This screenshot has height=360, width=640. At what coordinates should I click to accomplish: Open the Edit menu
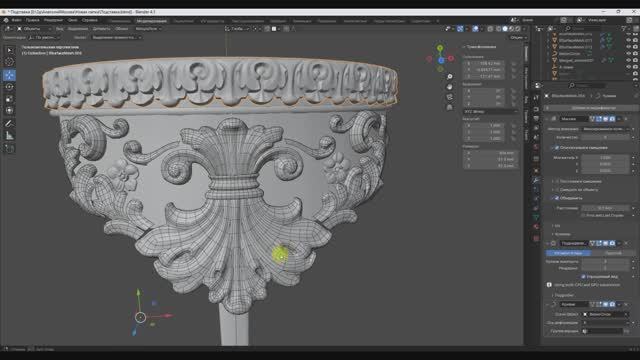pyautogui.click(x=33, y=20)
